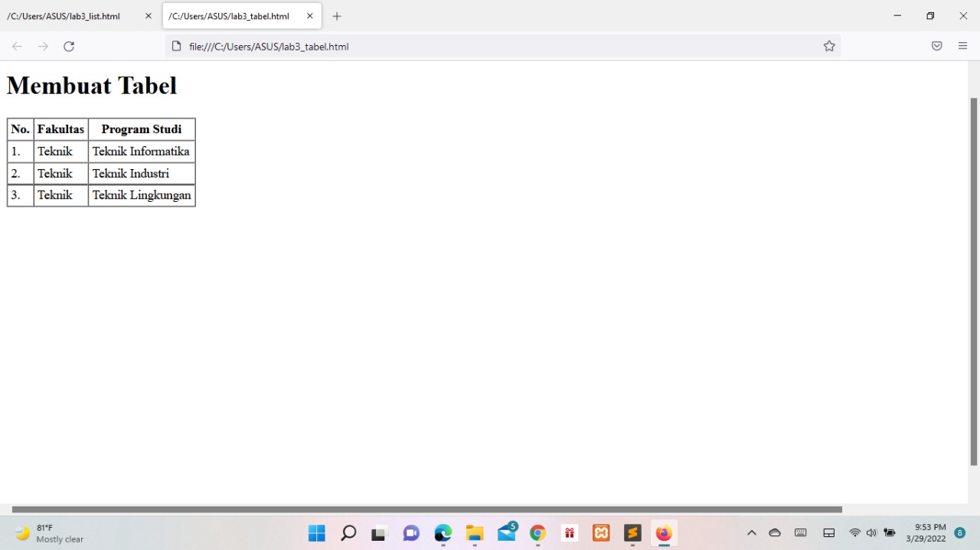
Task: Click the row number 2. cell
Action: point(21,174)
